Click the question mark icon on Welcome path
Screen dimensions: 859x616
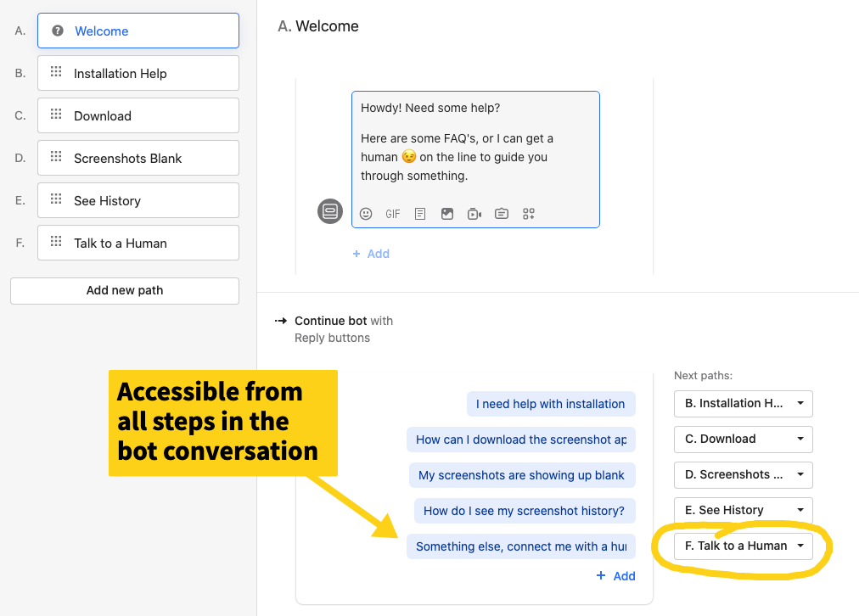tap(58, 31)
